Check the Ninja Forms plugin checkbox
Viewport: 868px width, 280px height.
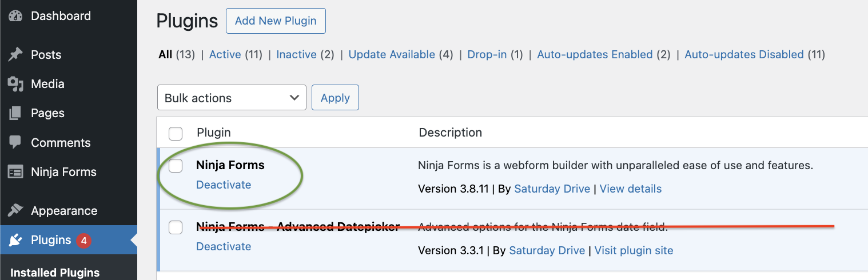pyautogui.click(x=176, y=166)
